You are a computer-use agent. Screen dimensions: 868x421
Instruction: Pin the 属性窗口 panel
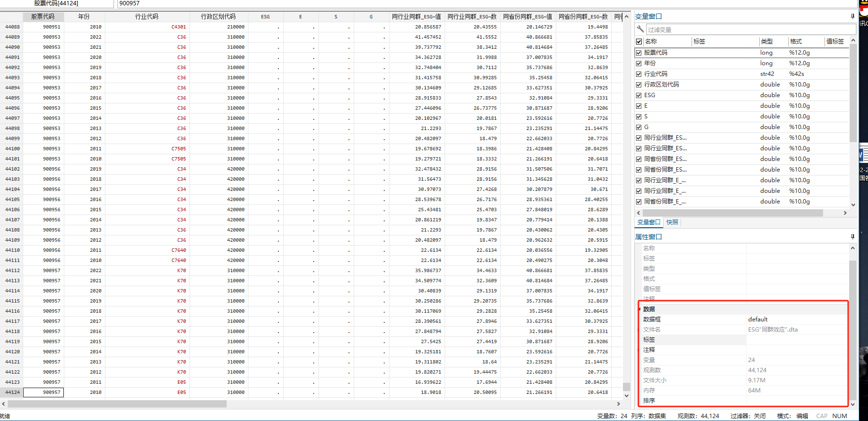[x=853, y=237]
